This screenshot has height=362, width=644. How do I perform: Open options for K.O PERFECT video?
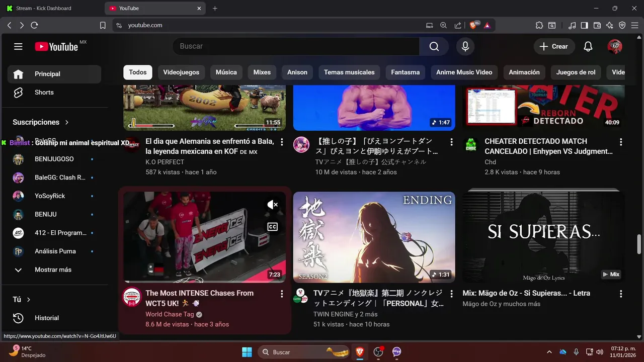282,142
